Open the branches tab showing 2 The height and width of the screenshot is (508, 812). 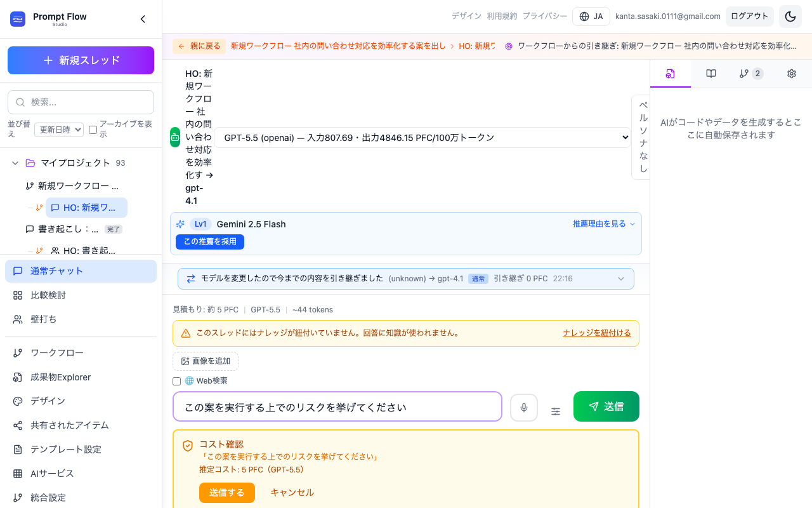coord(751,74)
